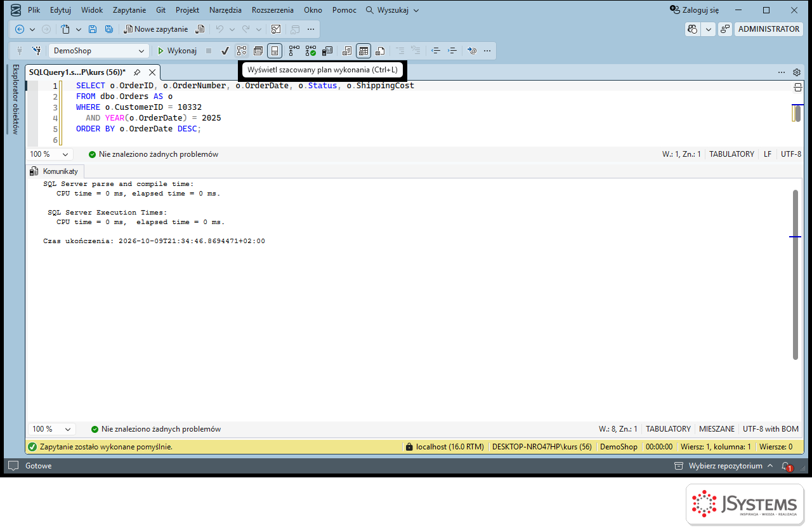Open the Eksplorator obiektów side panel
812x530 pixels.
(x=16, y=99)
